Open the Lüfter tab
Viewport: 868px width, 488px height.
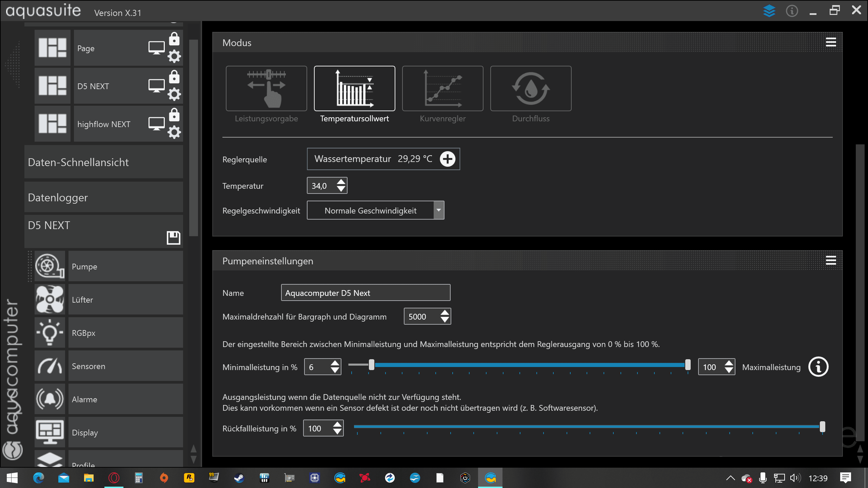click(126, 300)
